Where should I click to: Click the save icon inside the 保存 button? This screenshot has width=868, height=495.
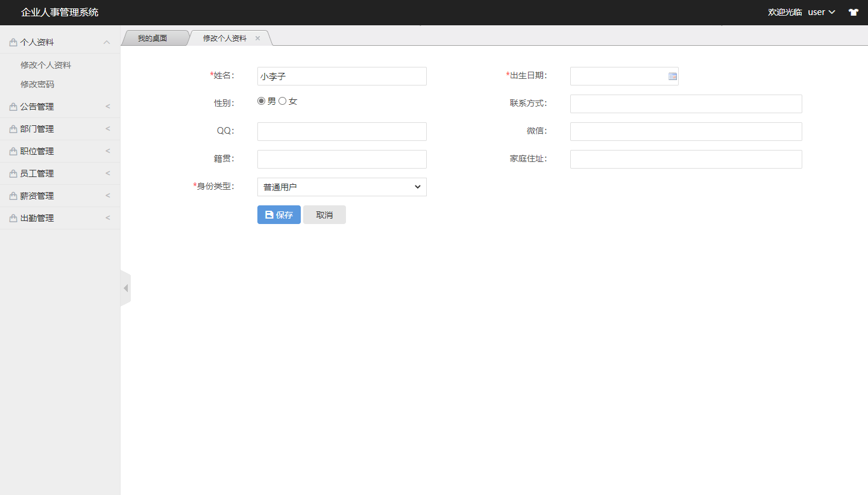269,214
